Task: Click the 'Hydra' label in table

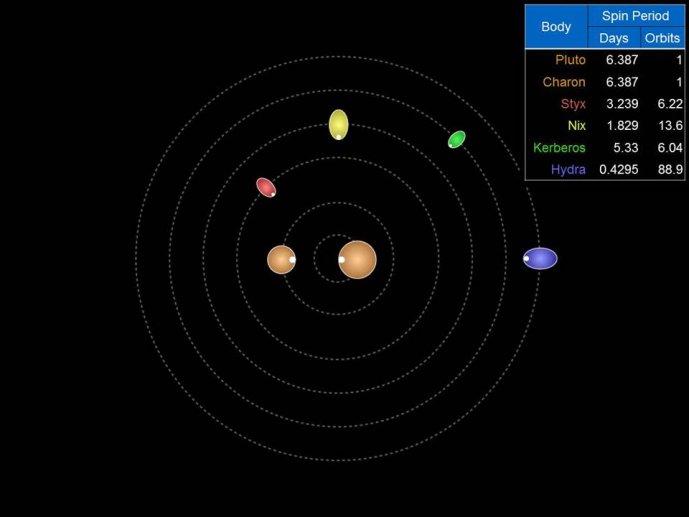Action: click(x=568, y=170)
